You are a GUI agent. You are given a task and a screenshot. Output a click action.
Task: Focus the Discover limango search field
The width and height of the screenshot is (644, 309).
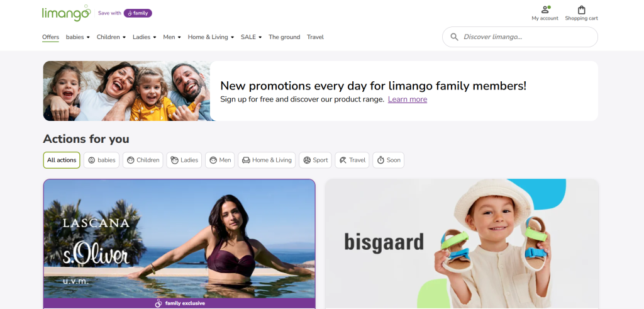click(x=520, y=37)
